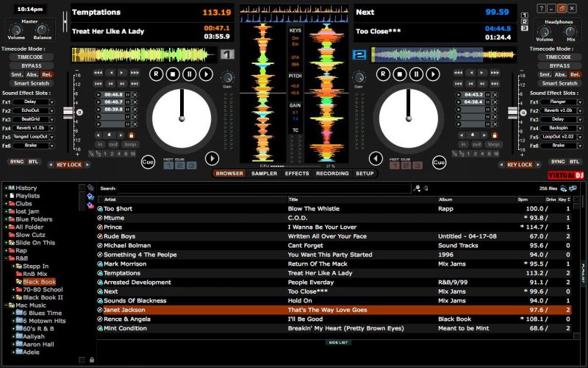
Task: Sort the track list by the Title column header
Action: (x=362, y=199)
